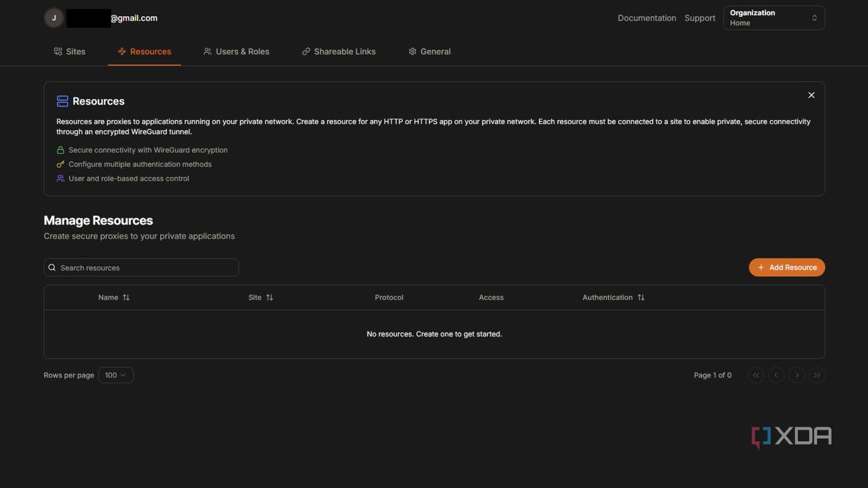Click the General gear icon

click(x=413, y=51)
